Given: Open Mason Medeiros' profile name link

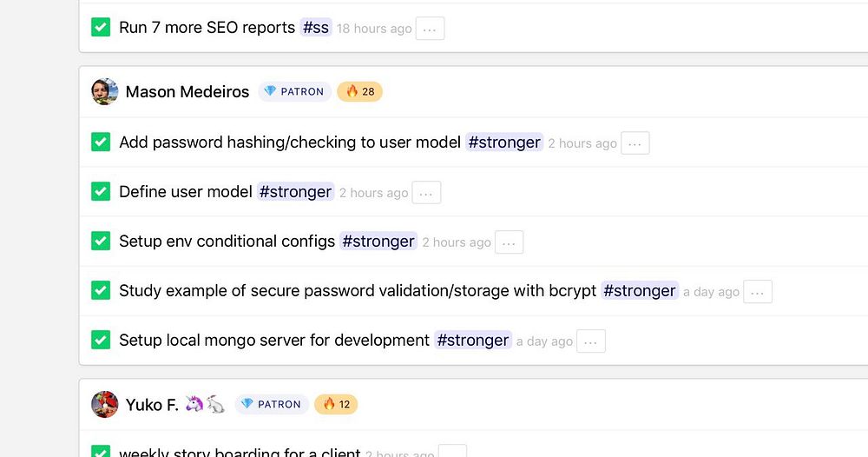Looking at the screenshot, I should pos(187,91).
